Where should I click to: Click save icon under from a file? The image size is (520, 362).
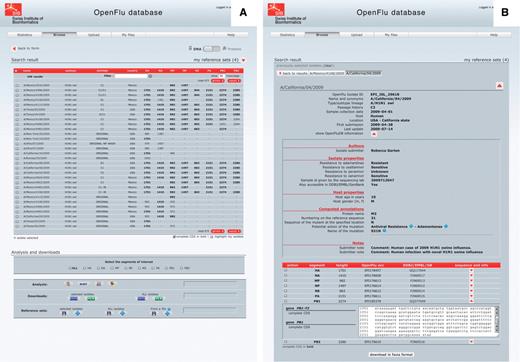[154, 313]
